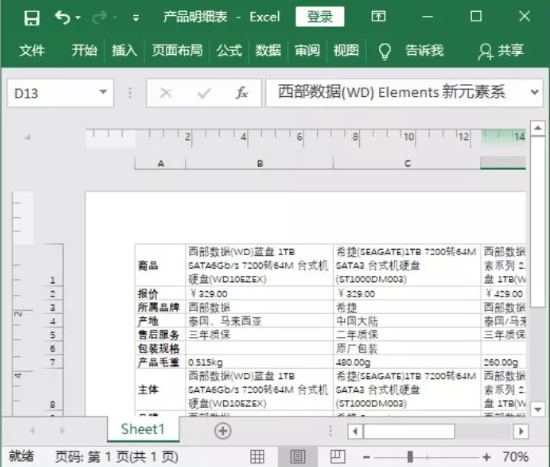Click the lightbulb Tell Me icon
The image size is (550, 467).
pos(384,51)
